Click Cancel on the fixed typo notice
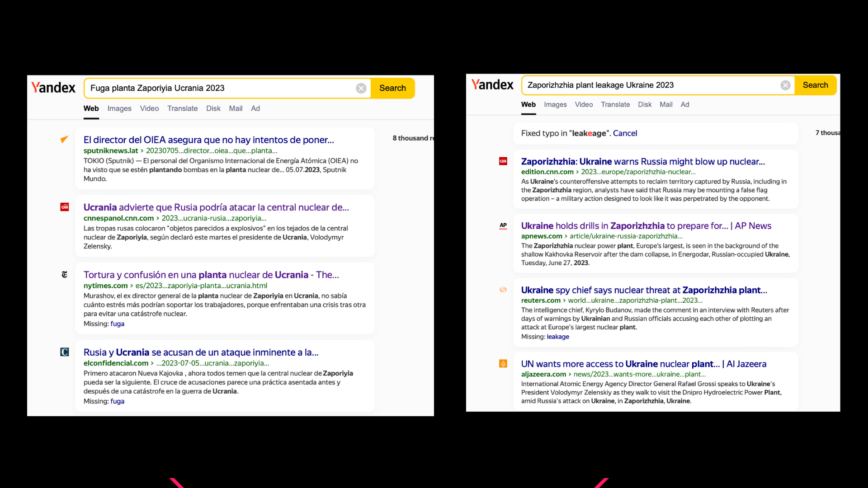 (625, 133)
